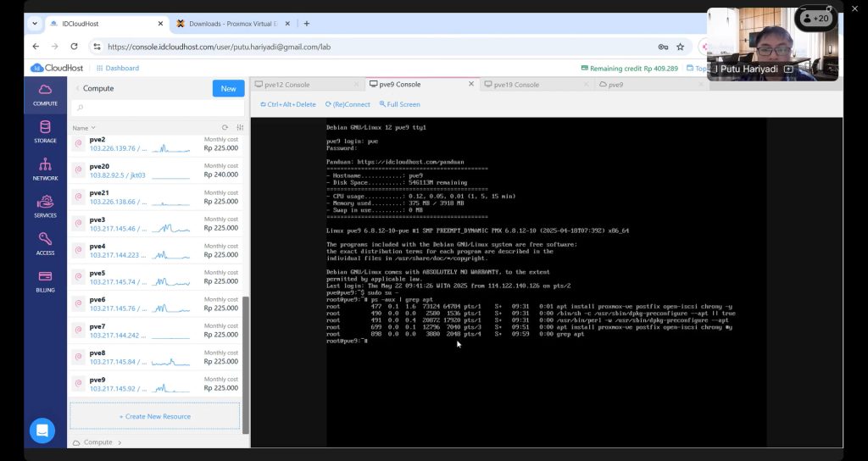The height and width of the screenshot is (461, 868).
Task: Open console in Full Screen
Action: pyautogui.click(x=400, y=104)
